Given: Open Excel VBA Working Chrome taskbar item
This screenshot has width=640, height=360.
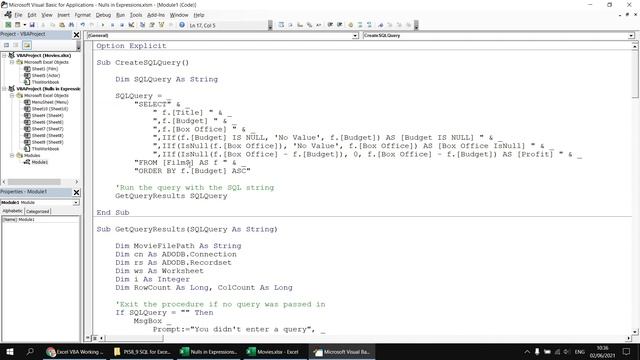Looking at the screenshot, I should pyautogui.click(x=75, y=352).
